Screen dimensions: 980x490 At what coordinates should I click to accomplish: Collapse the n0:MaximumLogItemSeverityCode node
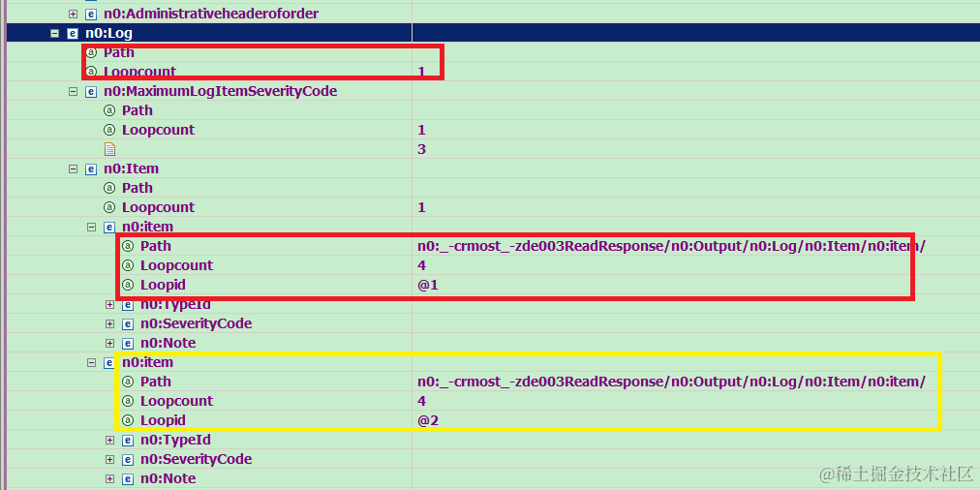pyautogui.click(x=74, y=91)
